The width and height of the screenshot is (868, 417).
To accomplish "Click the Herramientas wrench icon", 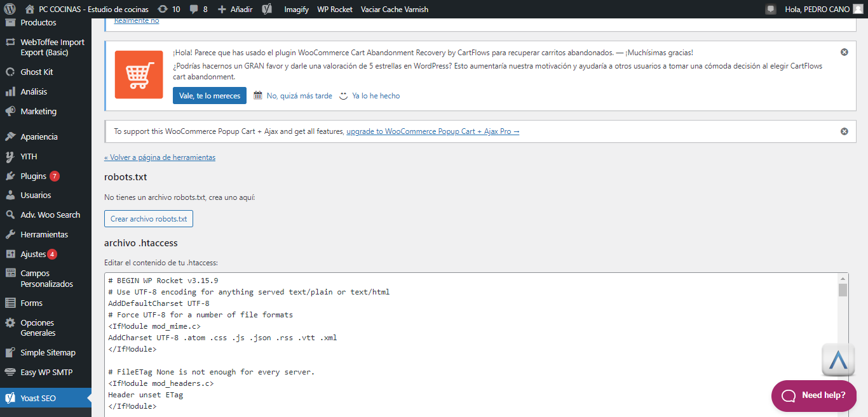I will [x=10, y=234].
